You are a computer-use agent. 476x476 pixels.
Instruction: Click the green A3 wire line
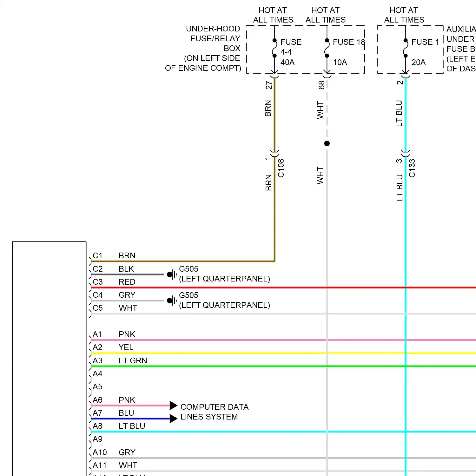[x=283, y=366]
